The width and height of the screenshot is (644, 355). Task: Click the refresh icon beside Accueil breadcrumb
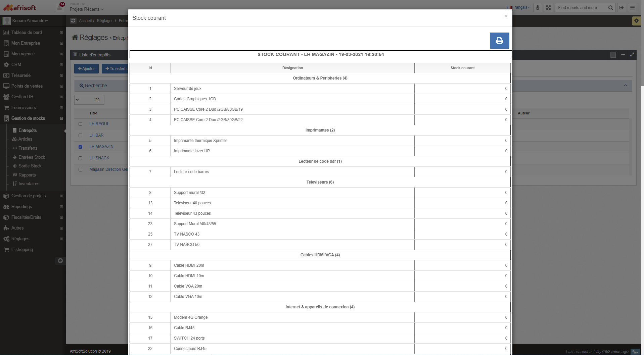coord(73,21)
